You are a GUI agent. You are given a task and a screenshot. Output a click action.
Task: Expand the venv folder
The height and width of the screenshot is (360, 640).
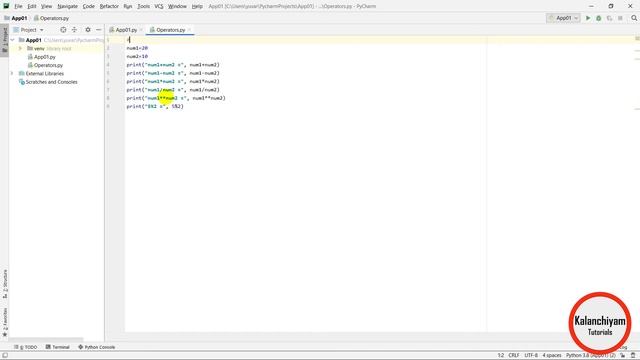(20, 49)
